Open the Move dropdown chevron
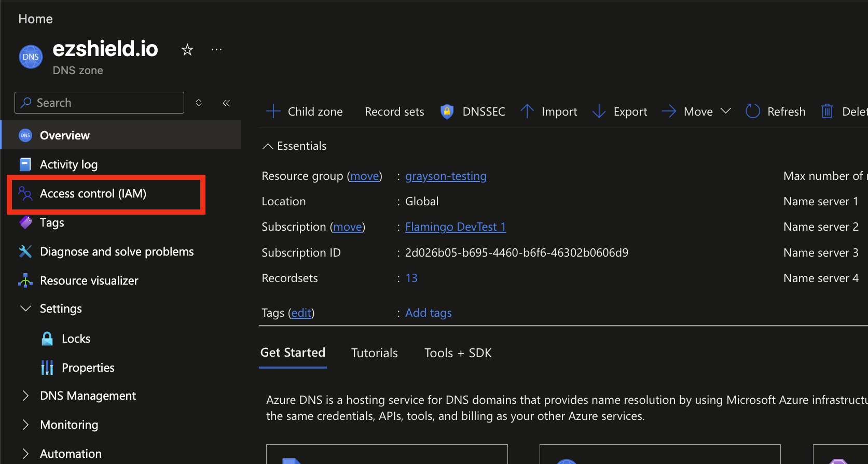This screenshot has height=464, width=868. [726, 111]
